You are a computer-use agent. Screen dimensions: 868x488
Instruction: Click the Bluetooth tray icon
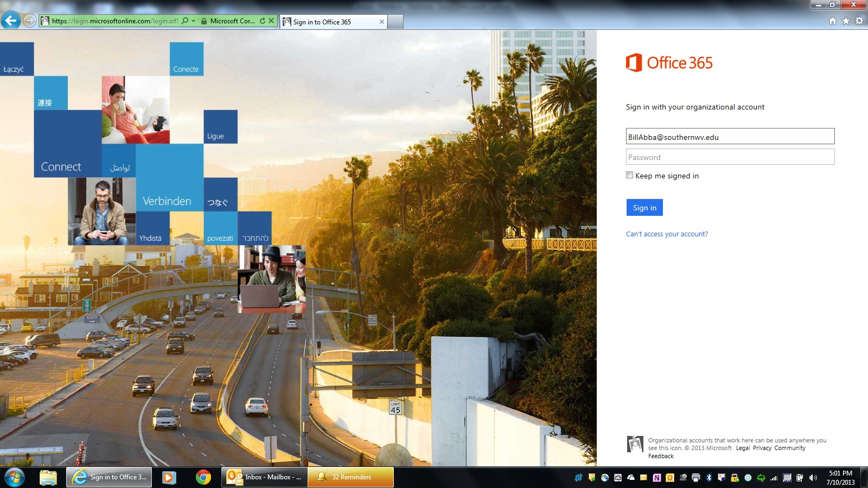coord(709,478)
